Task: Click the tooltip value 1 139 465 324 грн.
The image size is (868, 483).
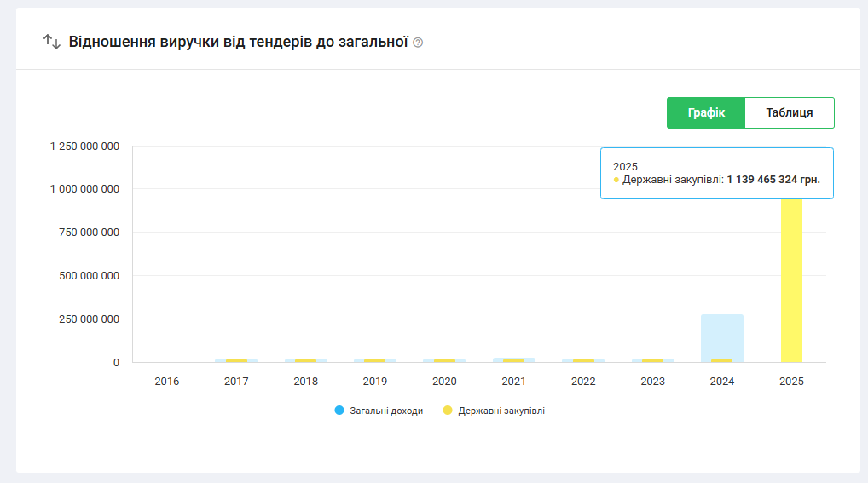Action: [773, 180]
